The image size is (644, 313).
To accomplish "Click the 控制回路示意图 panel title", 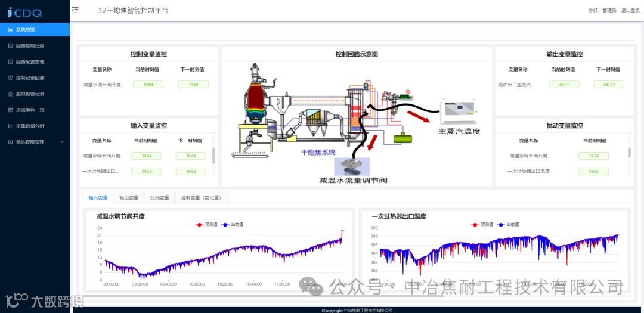I will point(357,54).
